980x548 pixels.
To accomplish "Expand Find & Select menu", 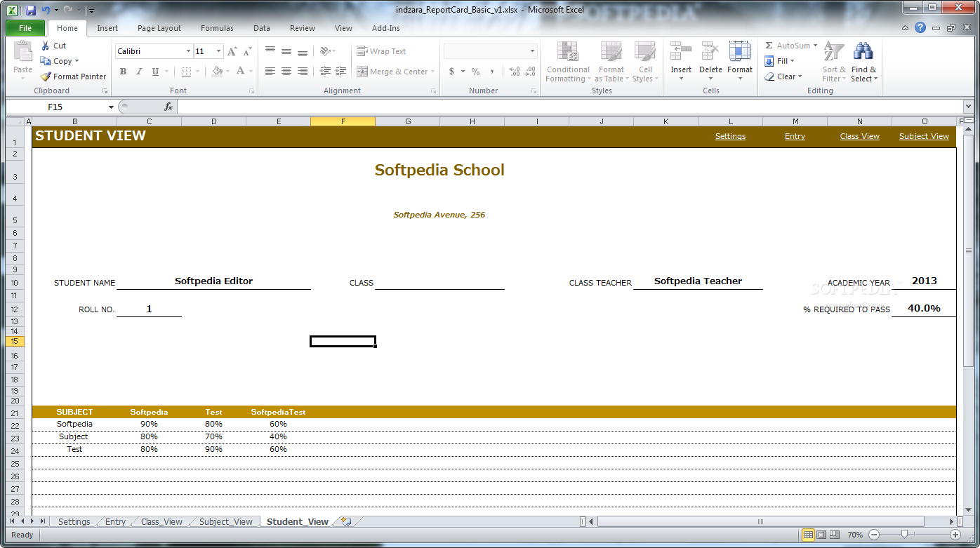I will point(863,62).
